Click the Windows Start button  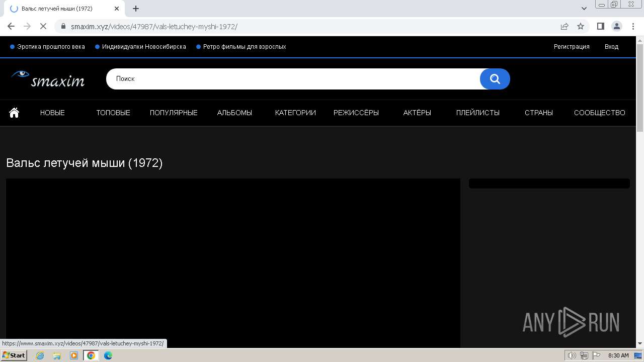[x=14, y=355]
